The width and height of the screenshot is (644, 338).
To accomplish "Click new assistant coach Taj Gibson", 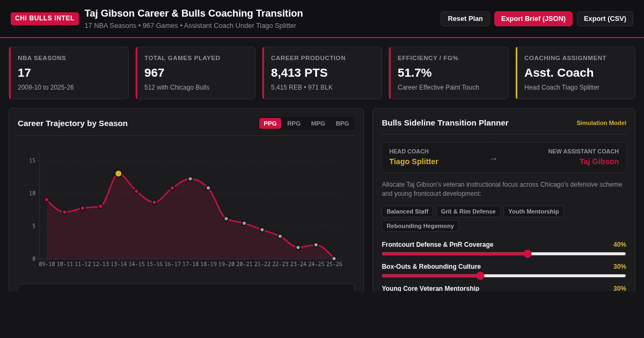I will 599,161.
